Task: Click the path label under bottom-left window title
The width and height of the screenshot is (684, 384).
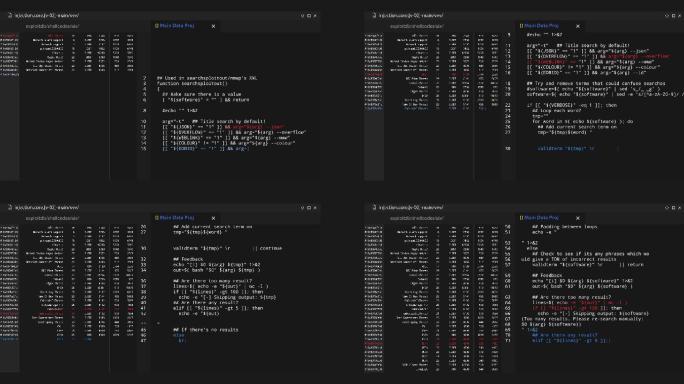Action: tap(52, 218)
